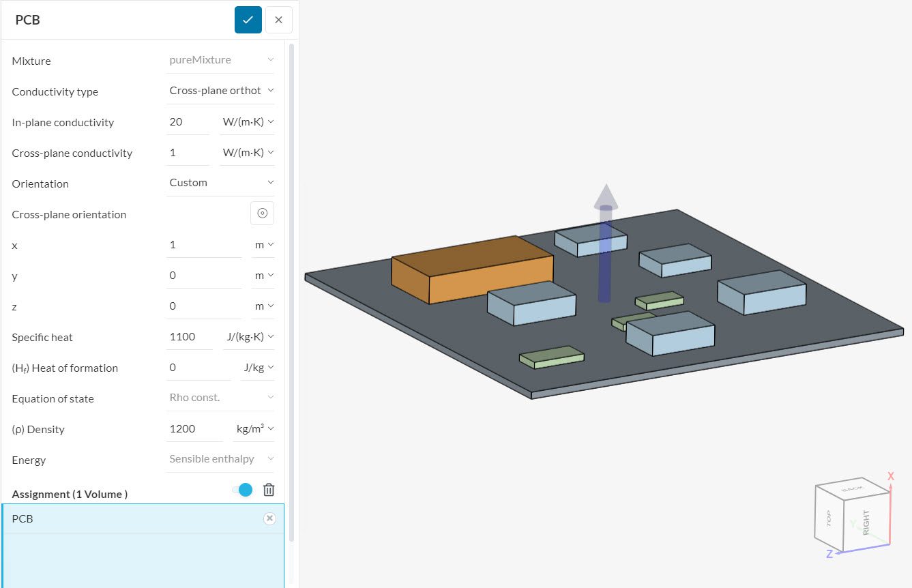Close the PCB material panel
This screenshot has width=912, height=588.
click(x=278, y=20)
